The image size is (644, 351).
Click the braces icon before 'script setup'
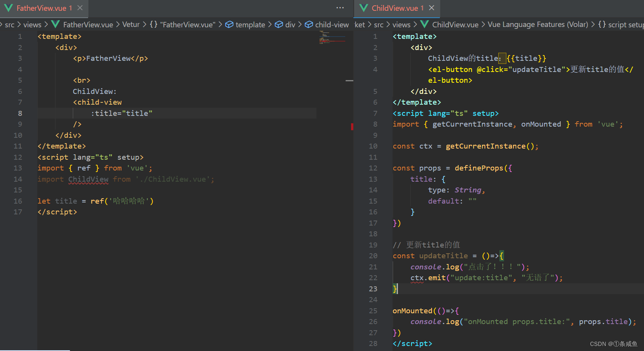click(602, 24)
